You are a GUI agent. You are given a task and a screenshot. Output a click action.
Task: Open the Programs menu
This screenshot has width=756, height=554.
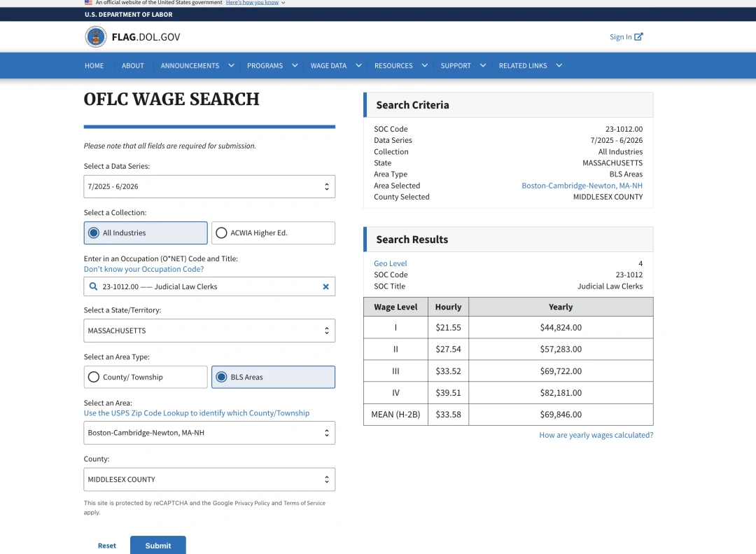[x=265, y=66]
